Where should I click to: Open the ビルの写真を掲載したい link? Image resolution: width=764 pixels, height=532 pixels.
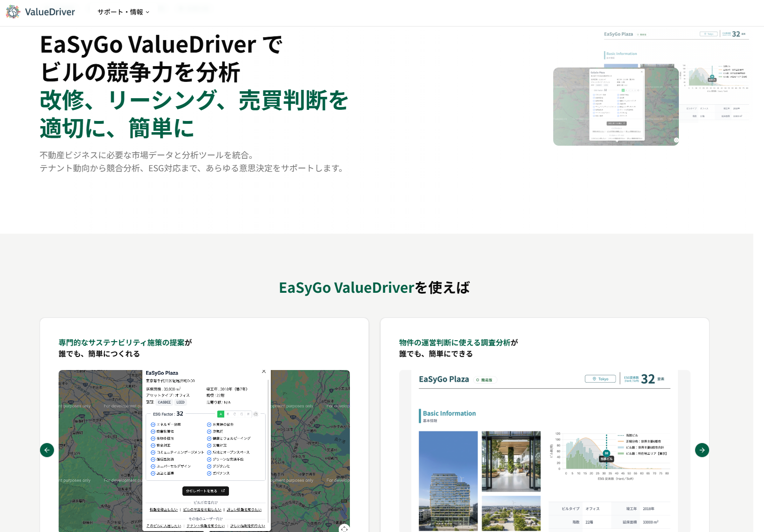pos(202,510)
